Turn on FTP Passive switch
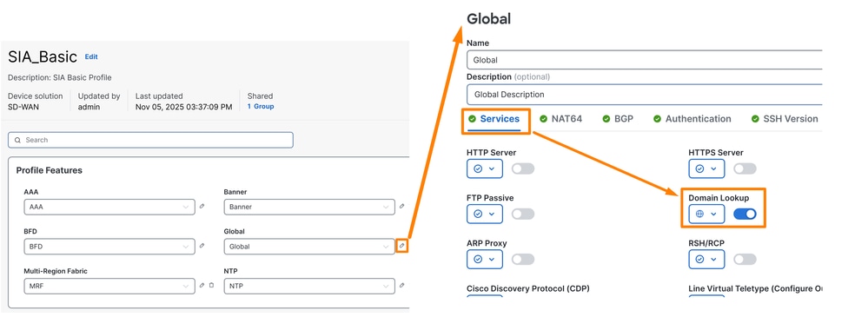The width and height of the screenshot is (868, 330). (522, 214)
